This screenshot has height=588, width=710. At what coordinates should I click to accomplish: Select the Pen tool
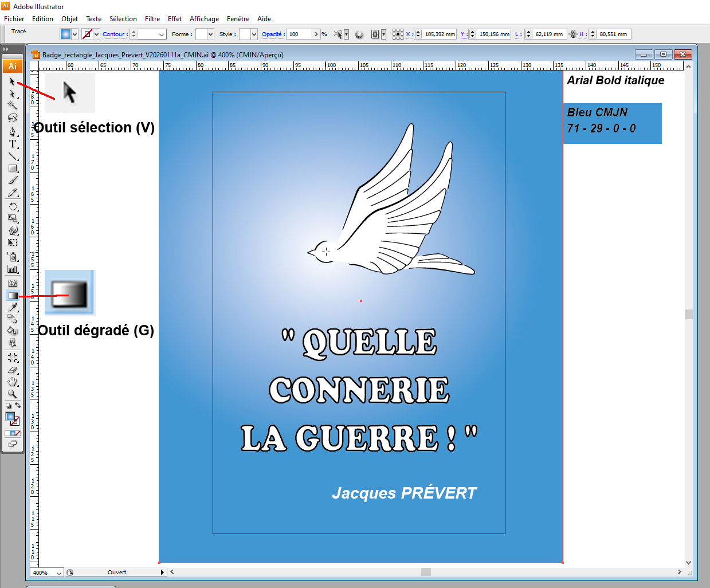[x=12, y=131]
